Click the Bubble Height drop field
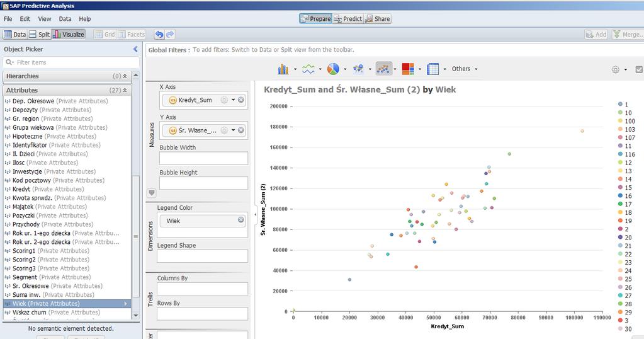Screen dimensions: 644x339 204,183
